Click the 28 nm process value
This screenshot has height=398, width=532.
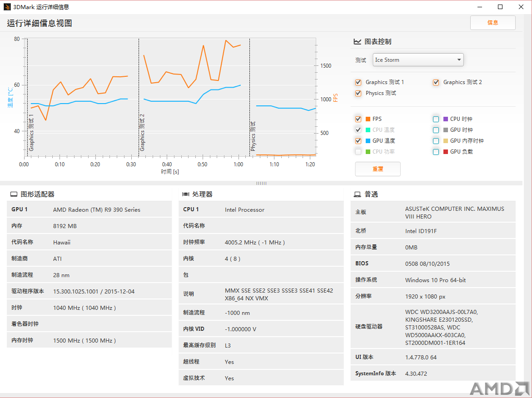click(61, 275)
